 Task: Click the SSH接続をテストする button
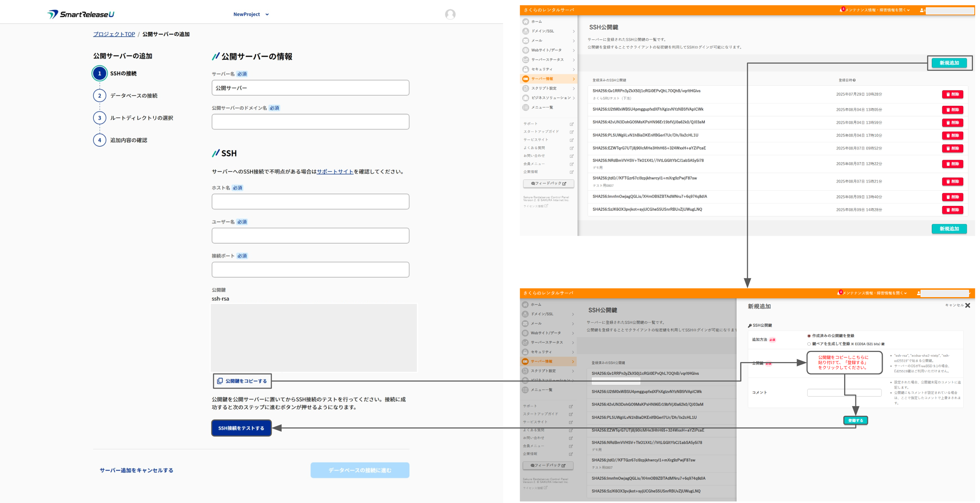[x=241, y=428]
